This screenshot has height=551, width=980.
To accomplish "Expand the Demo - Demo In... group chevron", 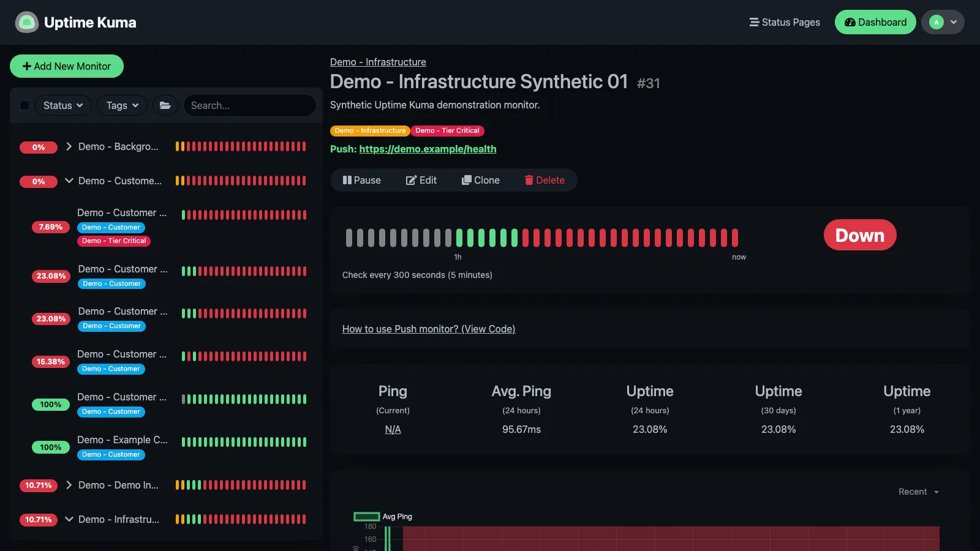I will (x=69, y=485).
